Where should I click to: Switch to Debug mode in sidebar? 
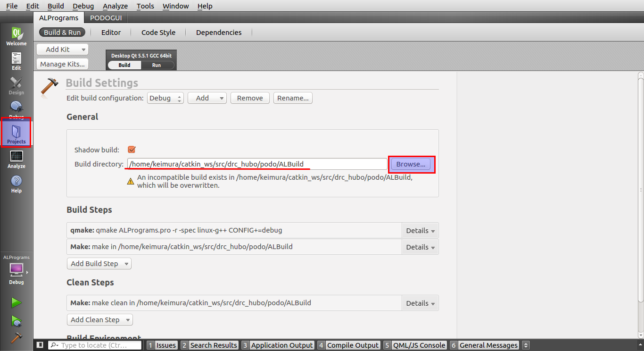coord(16,109)
